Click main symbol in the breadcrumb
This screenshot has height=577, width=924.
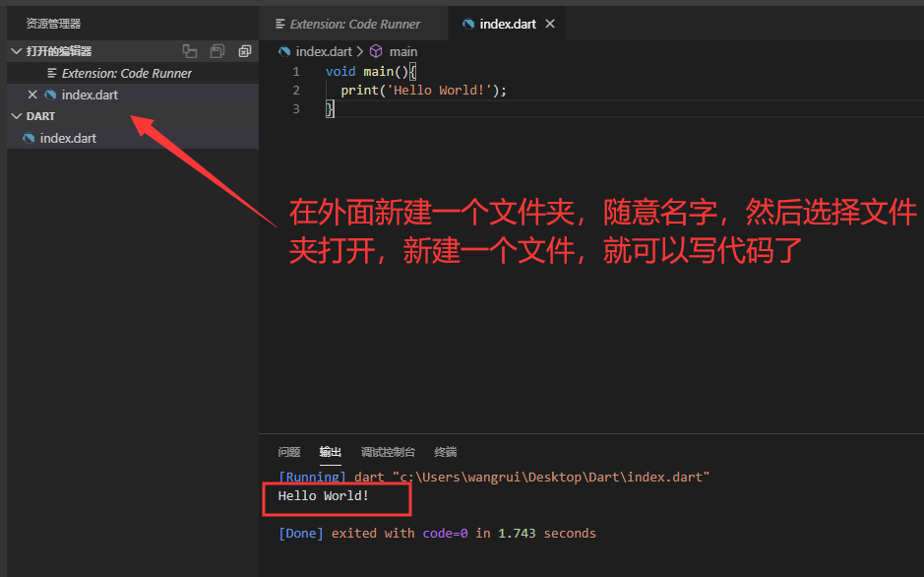403,52
